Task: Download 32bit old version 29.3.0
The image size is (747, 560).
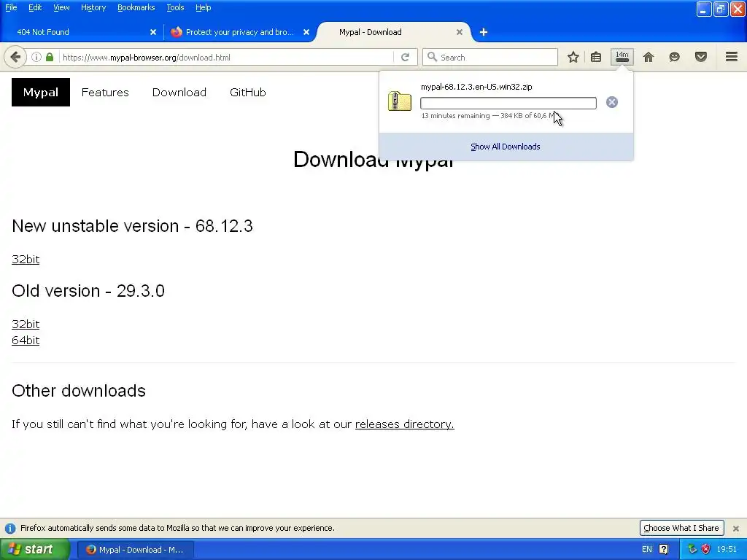Action: (x=26, y=324)
